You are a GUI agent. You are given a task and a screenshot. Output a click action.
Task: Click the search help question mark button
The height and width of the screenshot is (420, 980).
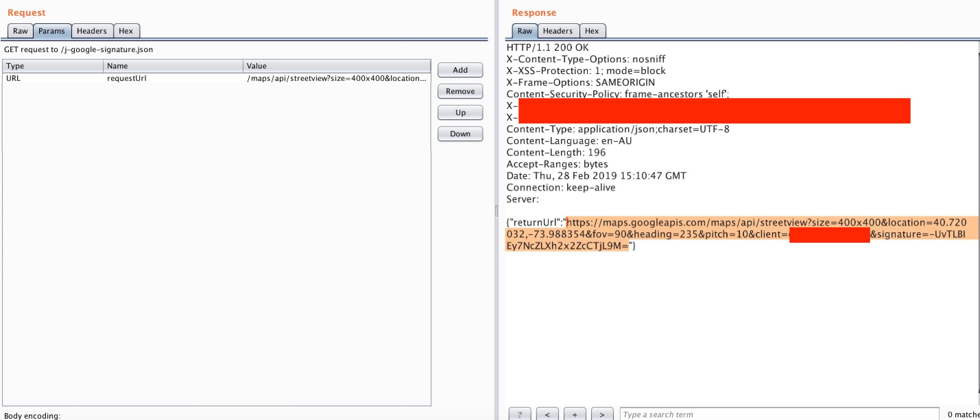click(x=520, y=414)
